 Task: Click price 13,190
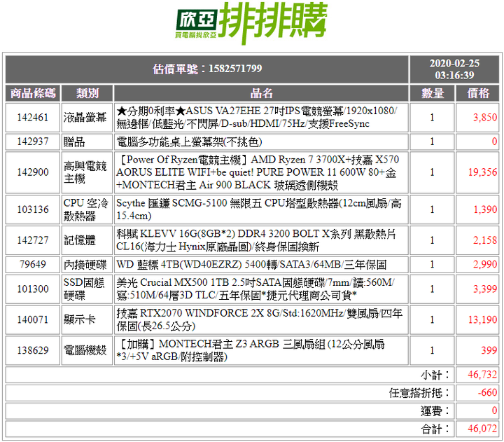point(482,319)
